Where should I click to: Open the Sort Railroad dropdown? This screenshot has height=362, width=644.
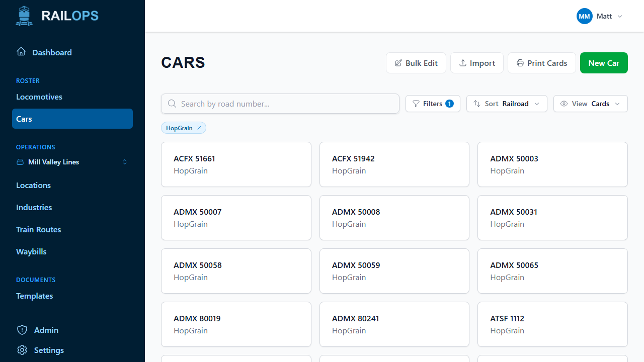coord(507,104)
